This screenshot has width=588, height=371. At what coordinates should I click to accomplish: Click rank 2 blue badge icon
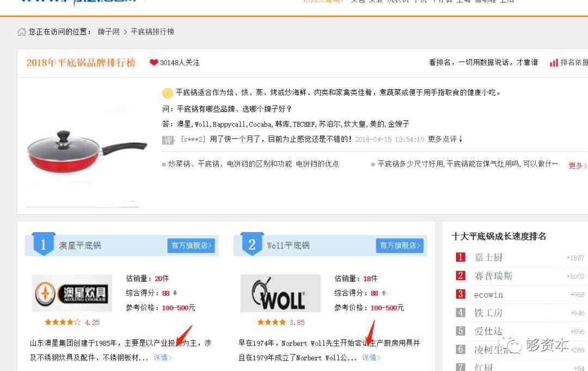click(x=252, y=244)
